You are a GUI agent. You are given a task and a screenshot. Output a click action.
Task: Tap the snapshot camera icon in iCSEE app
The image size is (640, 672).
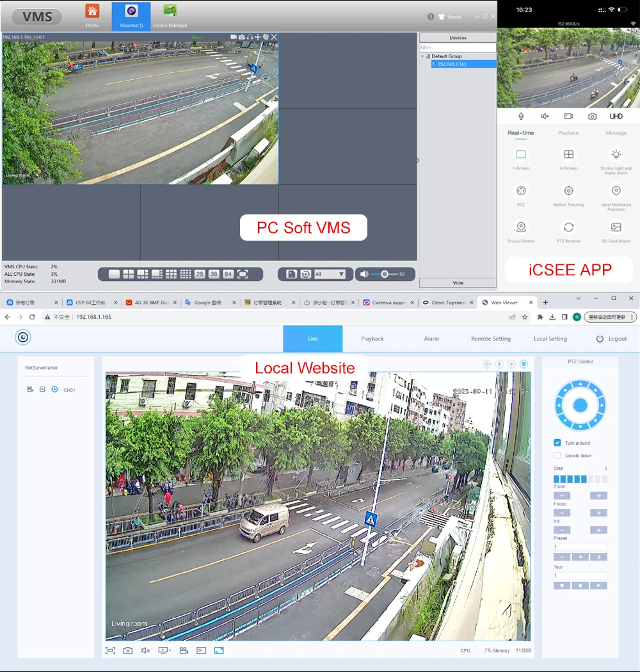pos(592,116)
